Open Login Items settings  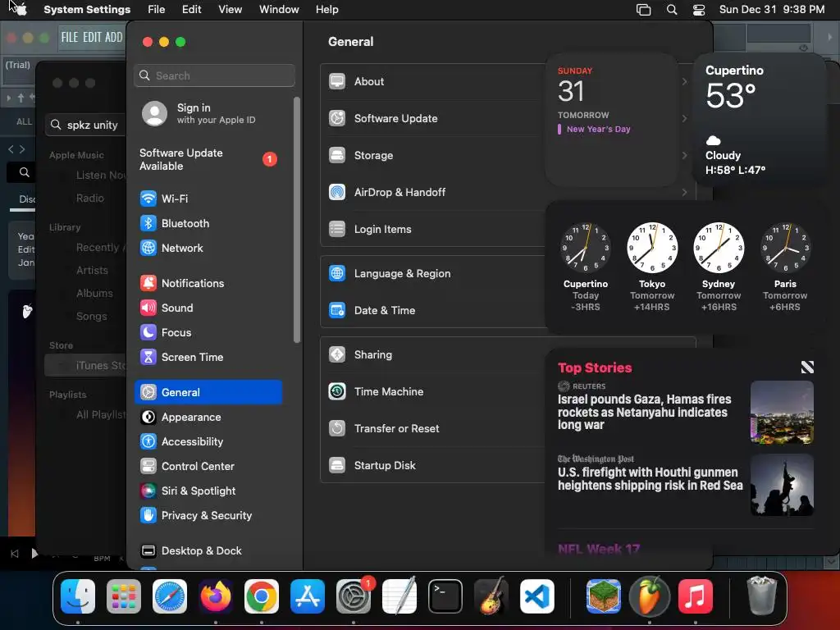click(x=433, y=230)
